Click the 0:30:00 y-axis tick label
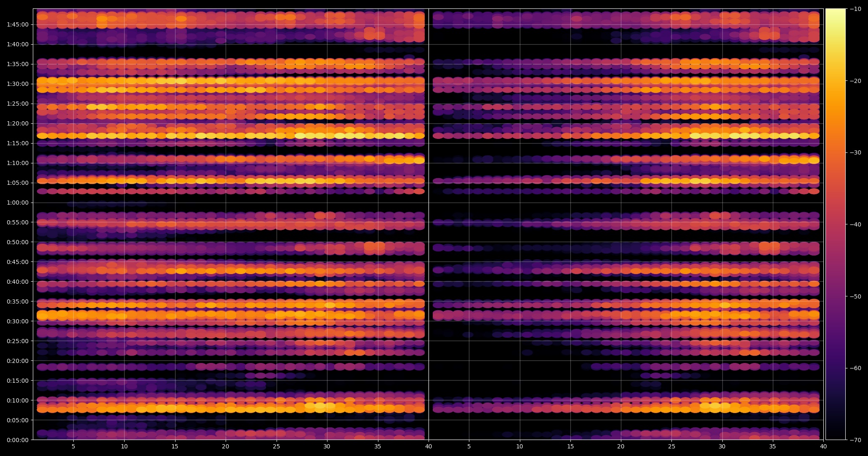Viewport: 868px width, 456px height. point(18,321)
